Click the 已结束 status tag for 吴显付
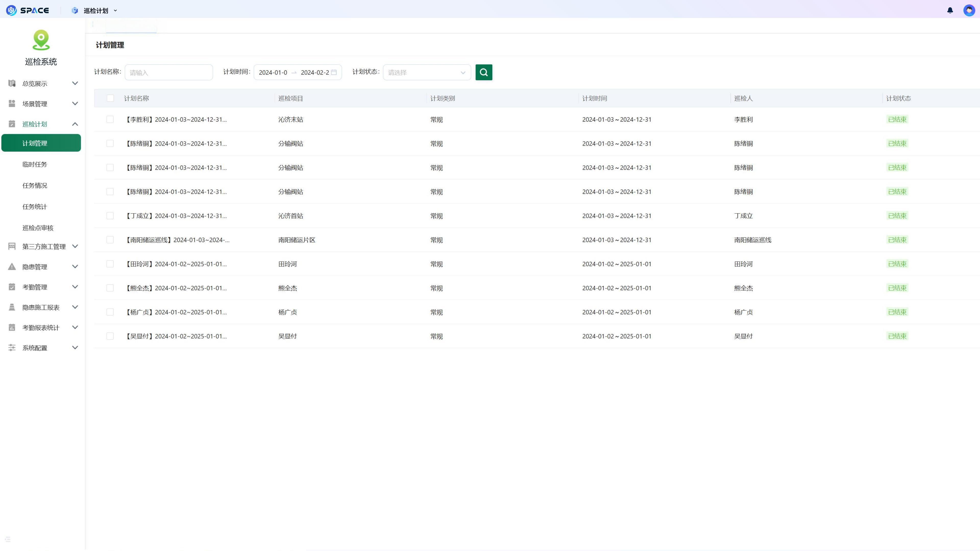This screenshot has width=980, height=551. (x=897, y=336)
